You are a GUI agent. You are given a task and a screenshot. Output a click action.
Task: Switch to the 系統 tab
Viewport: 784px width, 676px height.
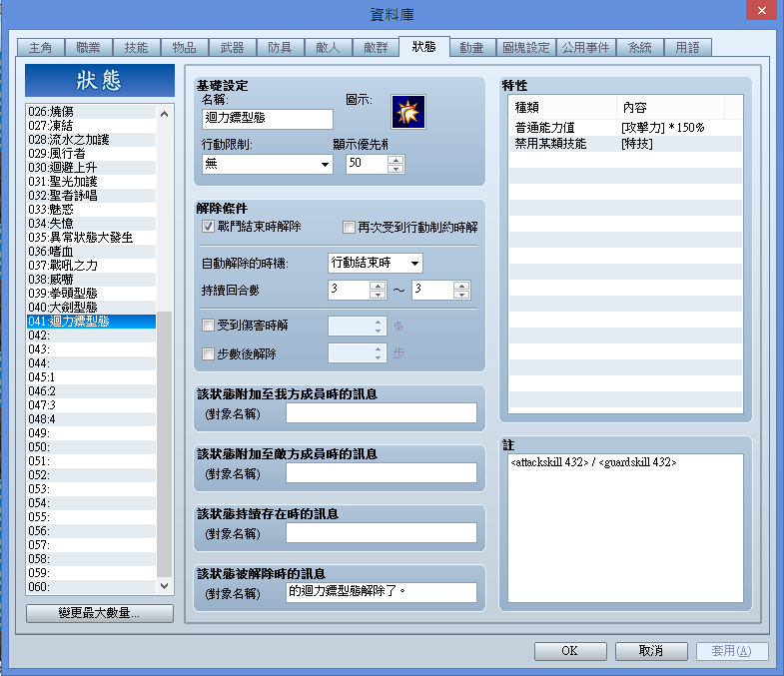640,48
